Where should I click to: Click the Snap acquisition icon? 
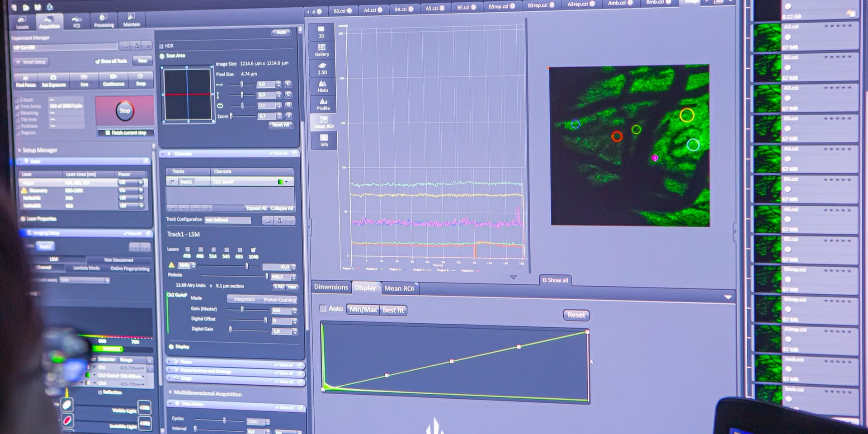pyautogui.click(x=141, y=80)
